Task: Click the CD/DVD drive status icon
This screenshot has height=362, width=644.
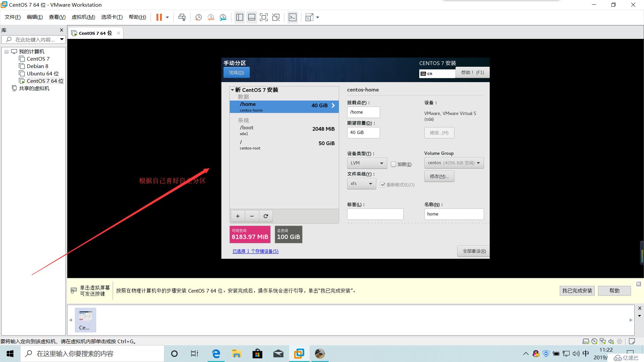Action: [594, 342]
